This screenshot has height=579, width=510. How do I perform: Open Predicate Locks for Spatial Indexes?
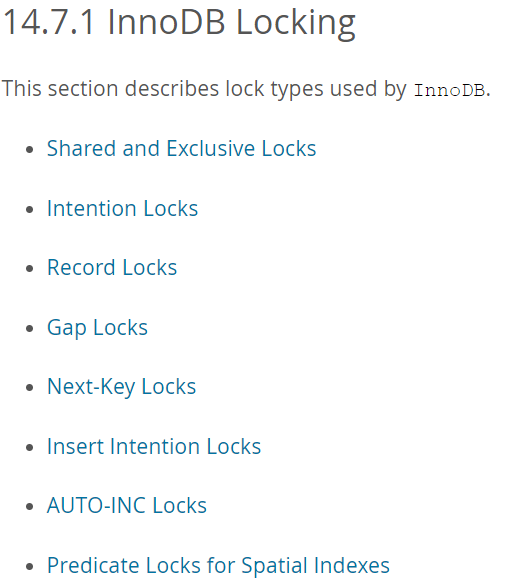[x=218, y=565]
